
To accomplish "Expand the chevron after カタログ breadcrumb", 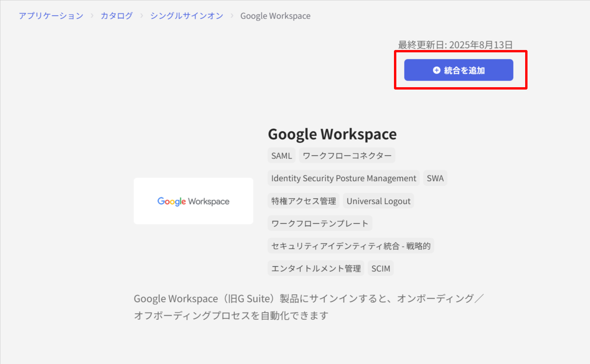I will (141, 16).
